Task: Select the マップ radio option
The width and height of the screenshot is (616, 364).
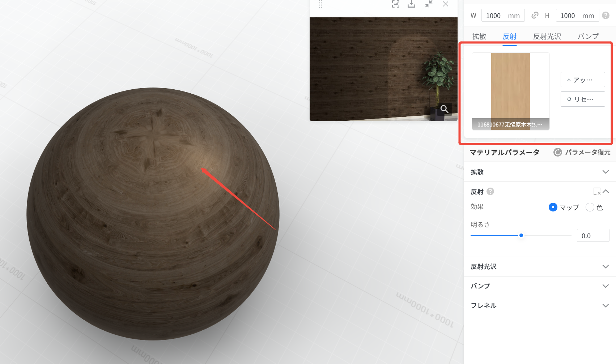Action: click(x=553, y=207)
